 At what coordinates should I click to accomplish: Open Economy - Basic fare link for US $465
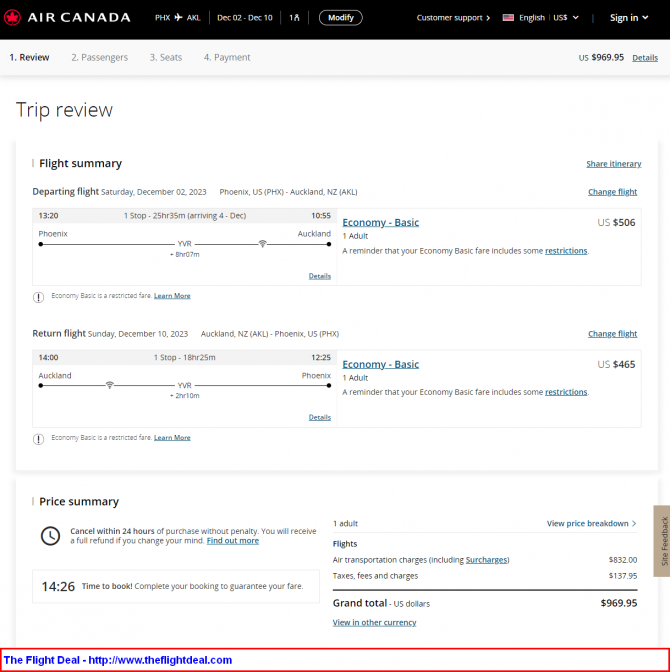(x=380, y=364)
